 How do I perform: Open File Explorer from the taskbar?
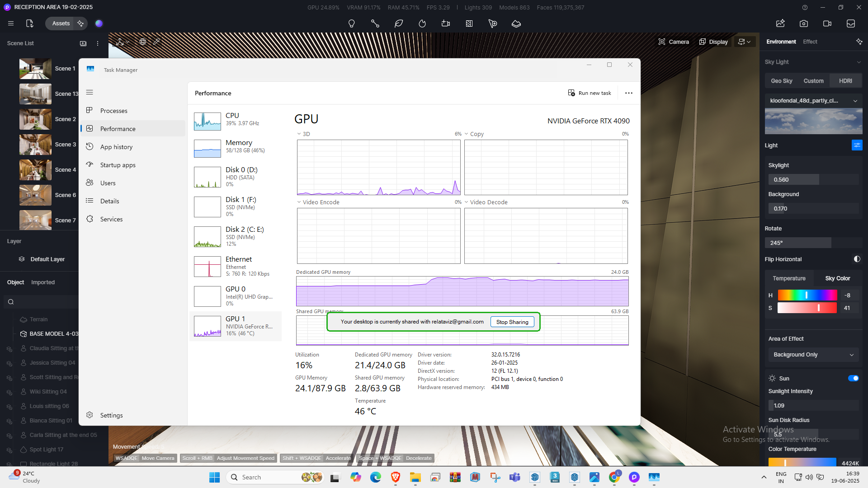(415, 477)
